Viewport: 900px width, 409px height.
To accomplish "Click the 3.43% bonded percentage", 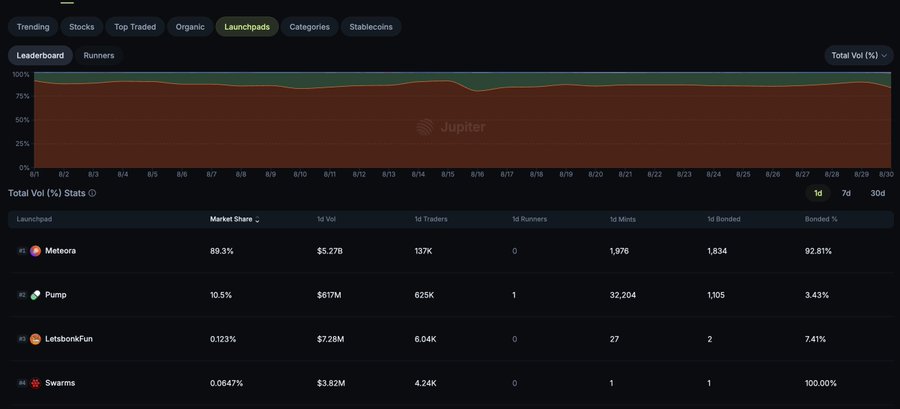I will 817,295.
